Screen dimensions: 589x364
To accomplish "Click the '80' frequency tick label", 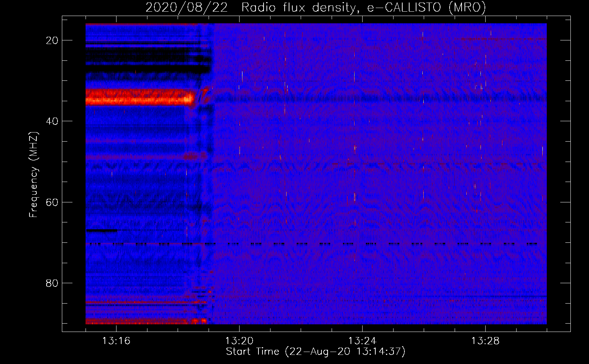I will coord(52,283).
